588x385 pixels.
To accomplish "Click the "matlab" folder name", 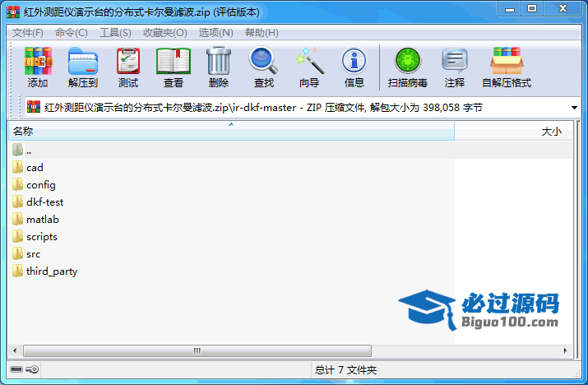I will [43, 219].
